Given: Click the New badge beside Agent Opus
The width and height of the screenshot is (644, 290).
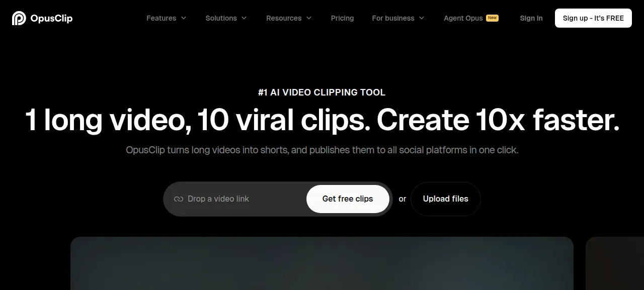Looking at the screenshot, I should click(492, 18).
